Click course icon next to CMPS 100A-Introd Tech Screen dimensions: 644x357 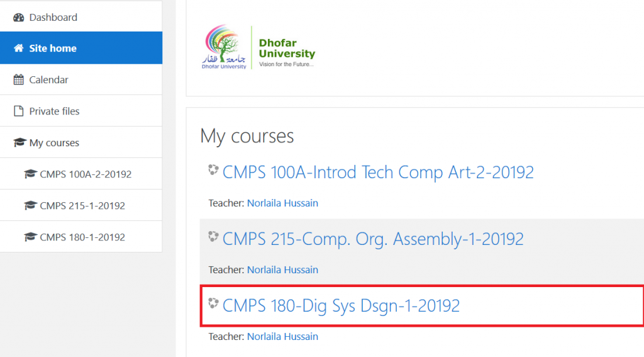(213, 170)
